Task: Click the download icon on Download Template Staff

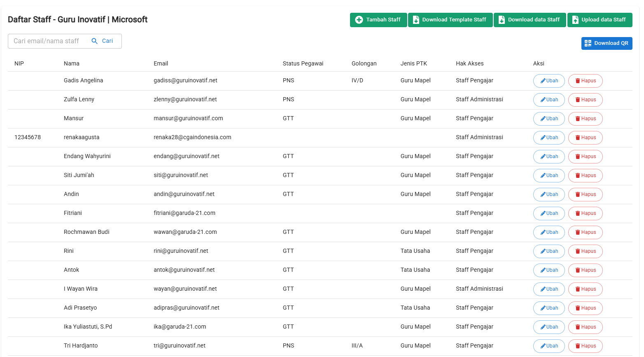Action: tap(416, 19)
